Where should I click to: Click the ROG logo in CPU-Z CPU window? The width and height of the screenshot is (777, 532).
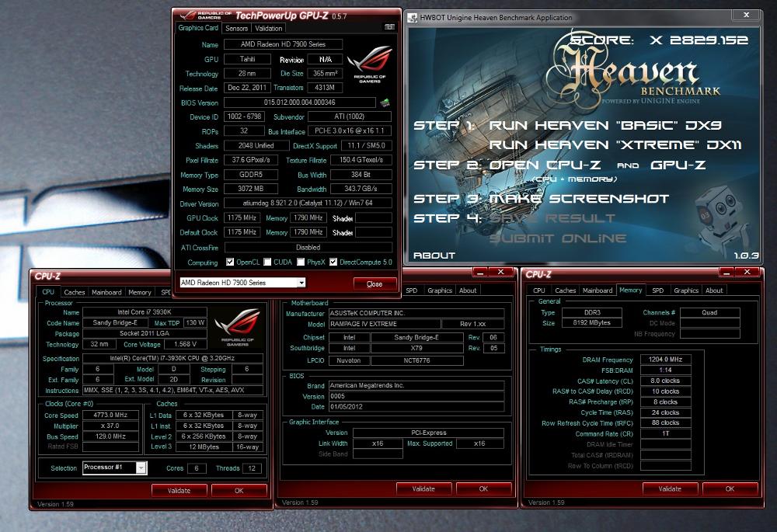coord(237,327)
